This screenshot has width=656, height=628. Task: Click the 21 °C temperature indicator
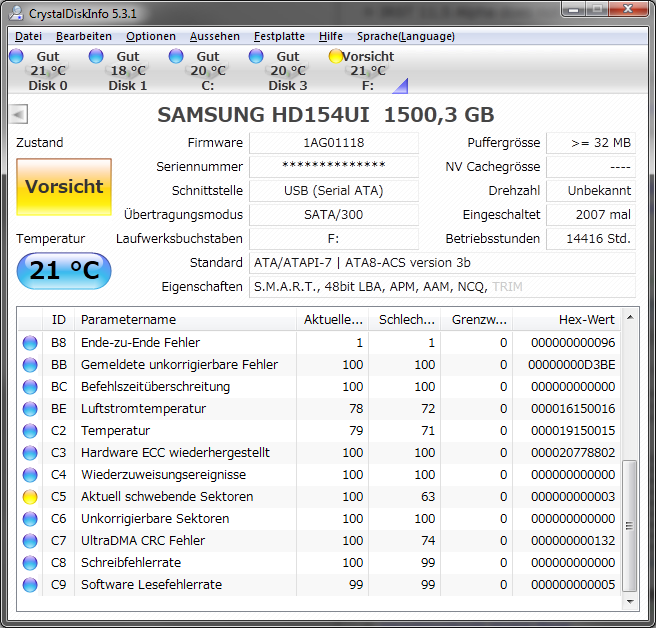coord(64,271)
